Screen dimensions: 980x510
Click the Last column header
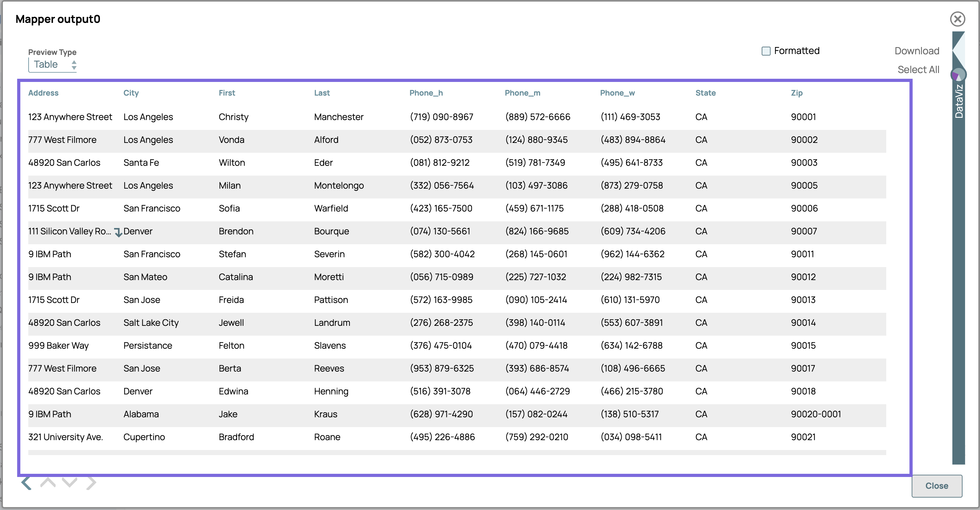(x=322, y=93)
